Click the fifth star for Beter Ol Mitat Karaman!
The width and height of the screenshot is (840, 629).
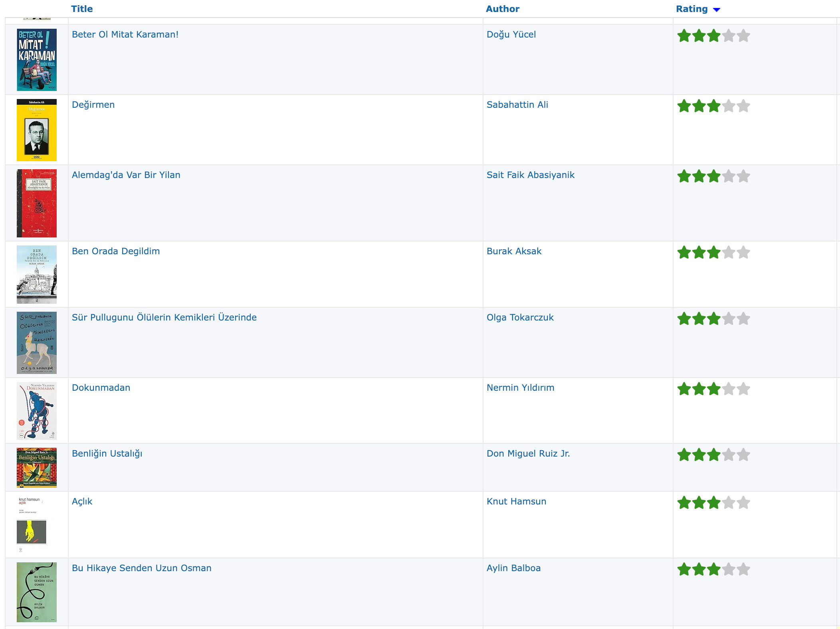tap(743, 36)
